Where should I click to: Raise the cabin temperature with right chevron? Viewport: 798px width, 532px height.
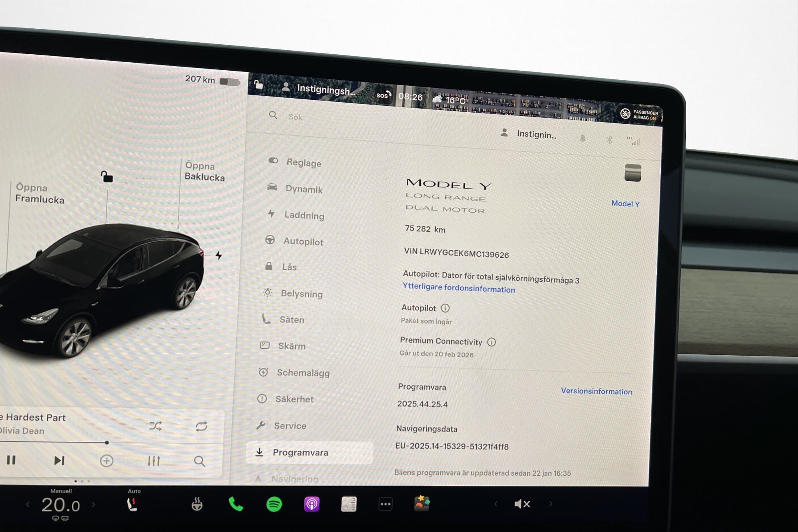tap(93, 504)
